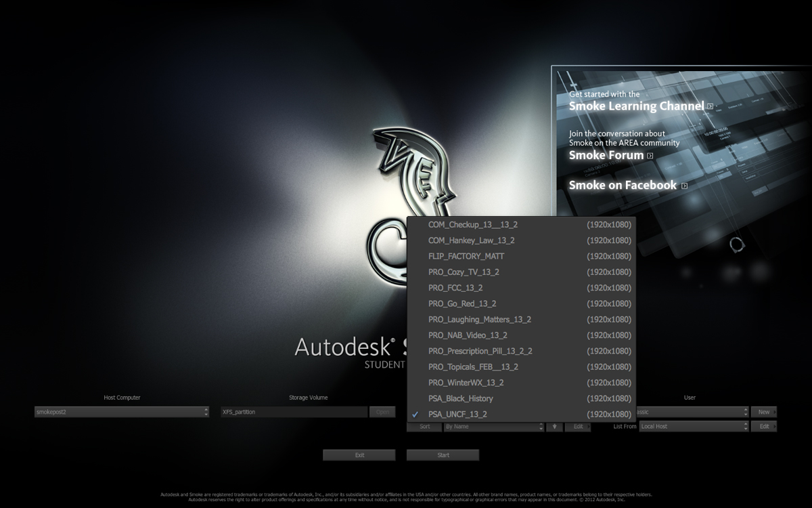
Task: Open the Host Computer dropdown smokepost2
Action: pyautogui.click(x=122, y=412)
